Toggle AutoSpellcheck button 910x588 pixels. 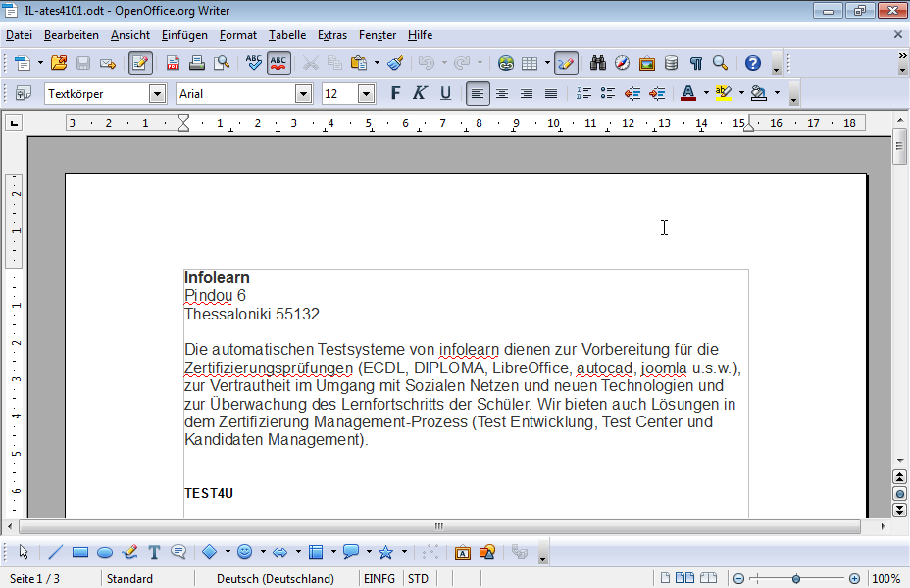(x=278, y=63)
